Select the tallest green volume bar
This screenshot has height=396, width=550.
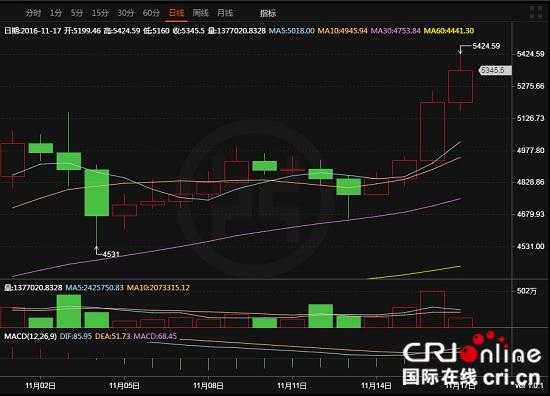click(x=69, y=311)
